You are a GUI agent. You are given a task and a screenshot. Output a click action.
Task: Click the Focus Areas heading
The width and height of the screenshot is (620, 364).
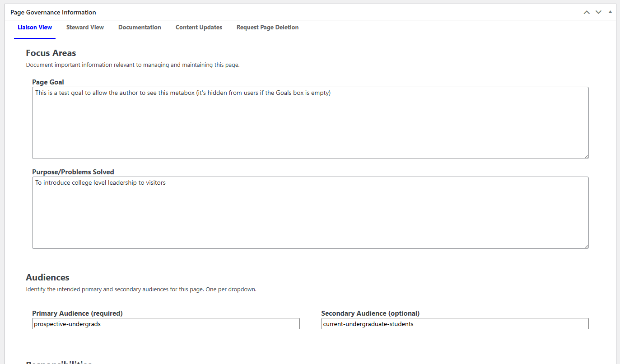[x=51, y=53]
